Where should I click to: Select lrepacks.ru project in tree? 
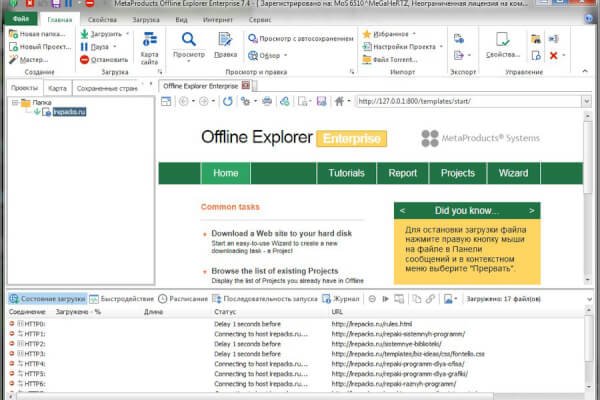[69, 112]
